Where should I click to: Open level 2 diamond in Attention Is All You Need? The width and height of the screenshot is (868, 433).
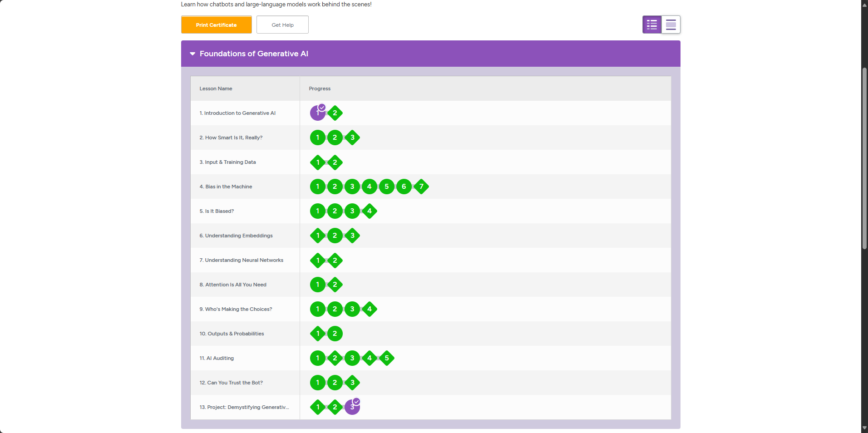point(335,285)
